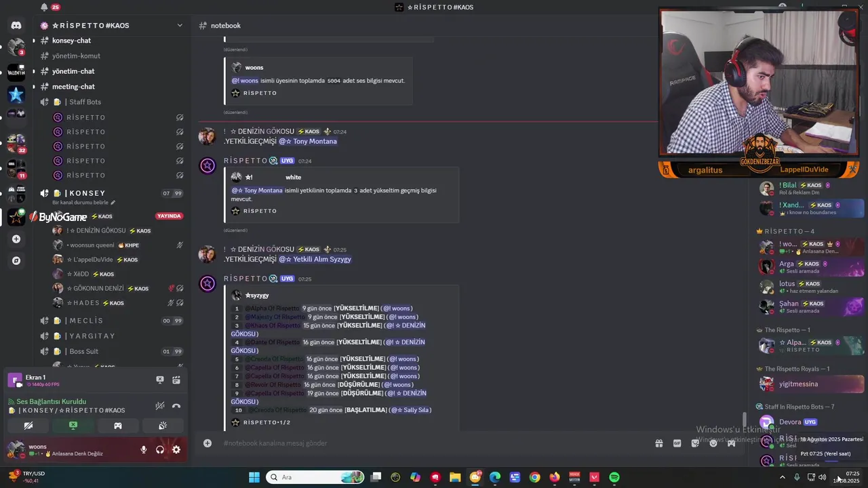Set channel status 'Bir kanal durumu belirle'

(x=84, y=203)
